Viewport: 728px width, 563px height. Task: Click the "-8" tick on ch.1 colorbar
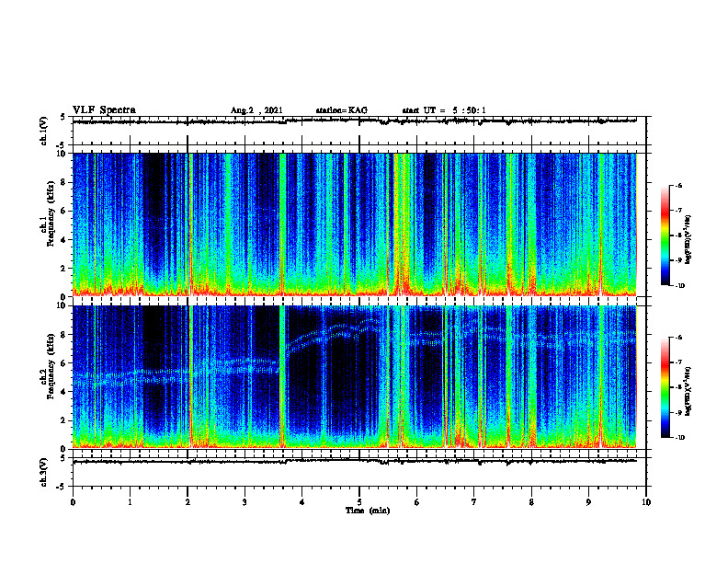pos(678,236)
